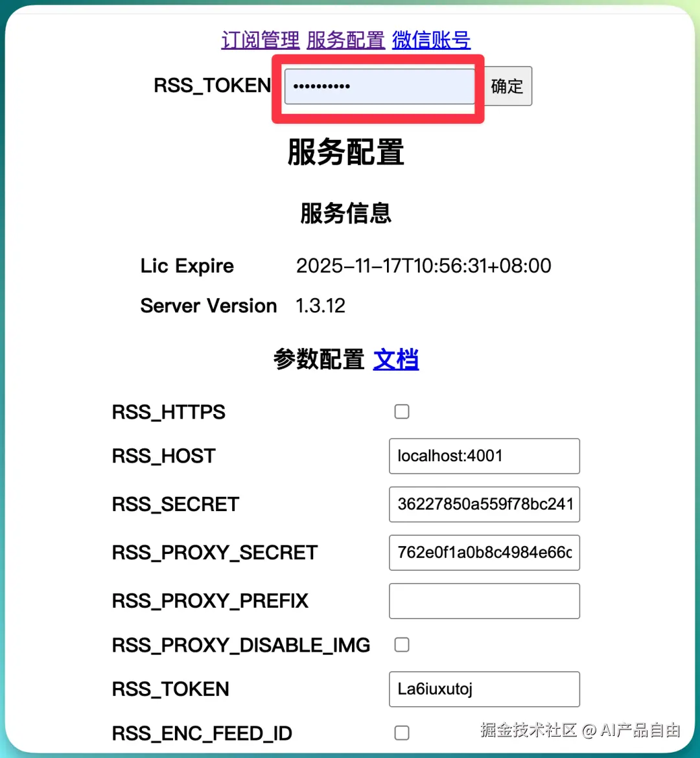Focus the masked RSS_TOKEN password field
Screen dimensions: 700x758
point(379,87)
